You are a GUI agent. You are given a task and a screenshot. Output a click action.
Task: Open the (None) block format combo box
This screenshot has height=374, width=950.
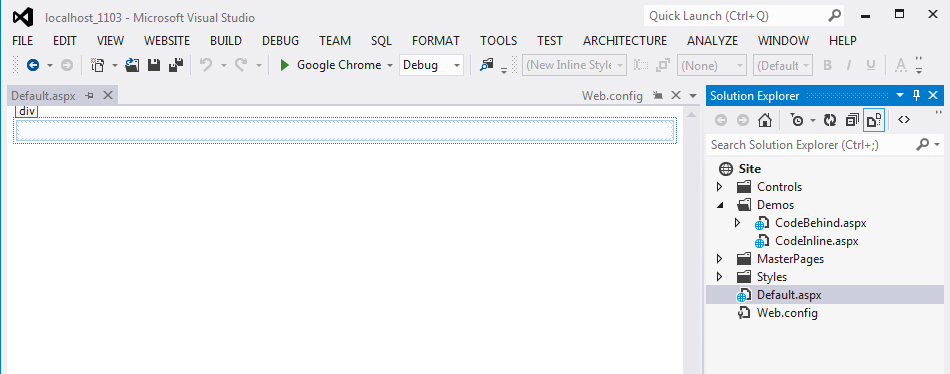[x=712, y=65]
